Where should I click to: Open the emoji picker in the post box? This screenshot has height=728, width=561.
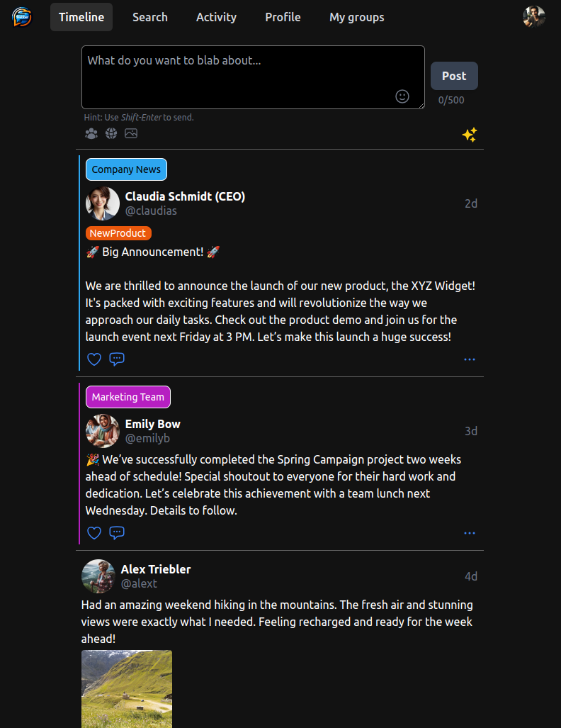click(x=402, y=96)
